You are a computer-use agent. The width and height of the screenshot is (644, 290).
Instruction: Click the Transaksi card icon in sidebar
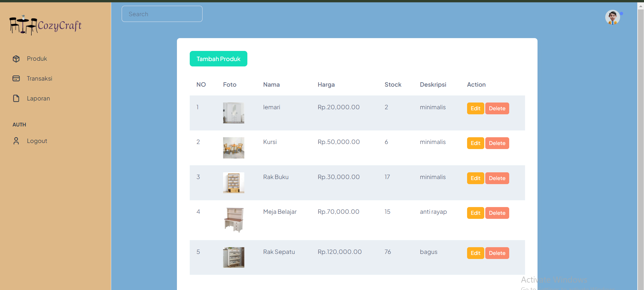pyautogui.click(x=16, y=79)
